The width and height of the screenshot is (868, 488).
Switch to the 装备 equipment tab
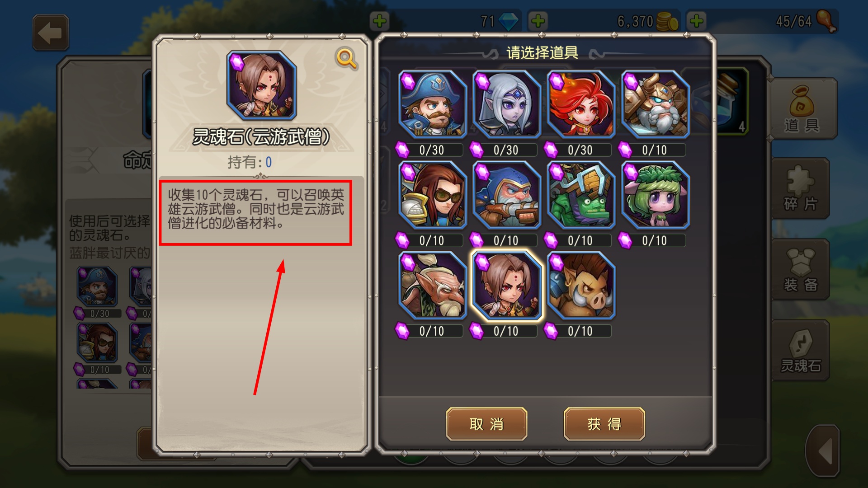point(800,269)
